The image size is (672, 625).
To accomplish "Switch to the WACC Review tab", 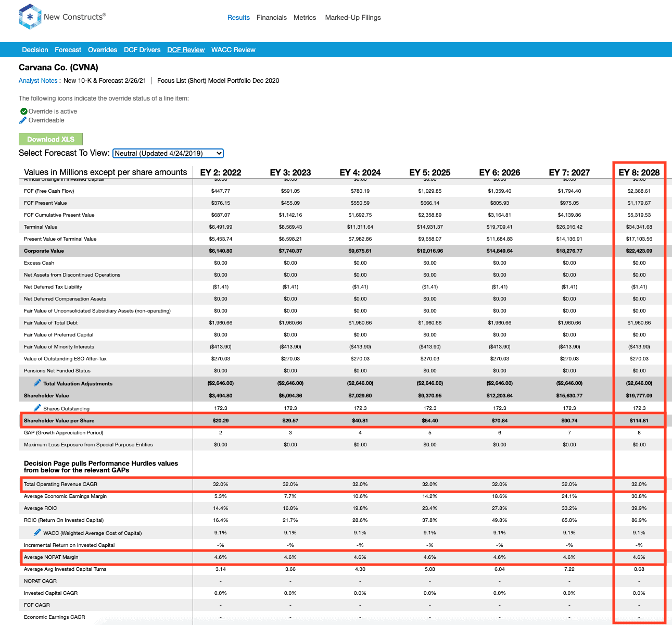I will pos(233,50).
